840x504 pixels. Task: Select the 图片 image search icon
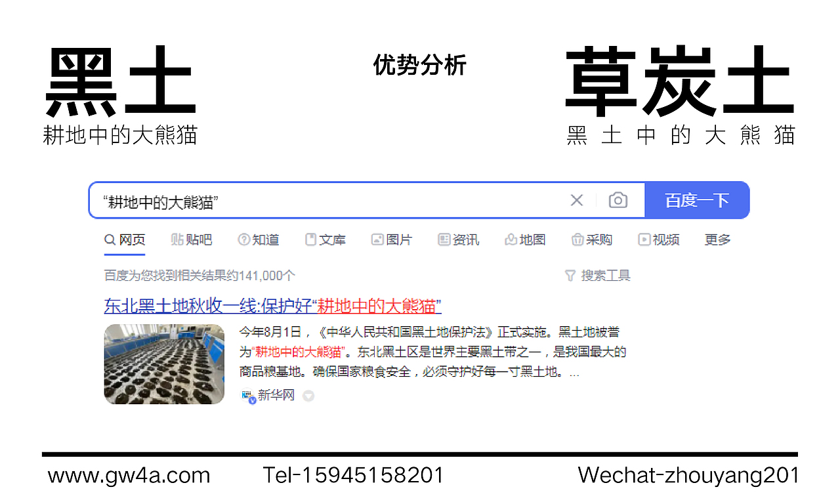click(377, 240)
